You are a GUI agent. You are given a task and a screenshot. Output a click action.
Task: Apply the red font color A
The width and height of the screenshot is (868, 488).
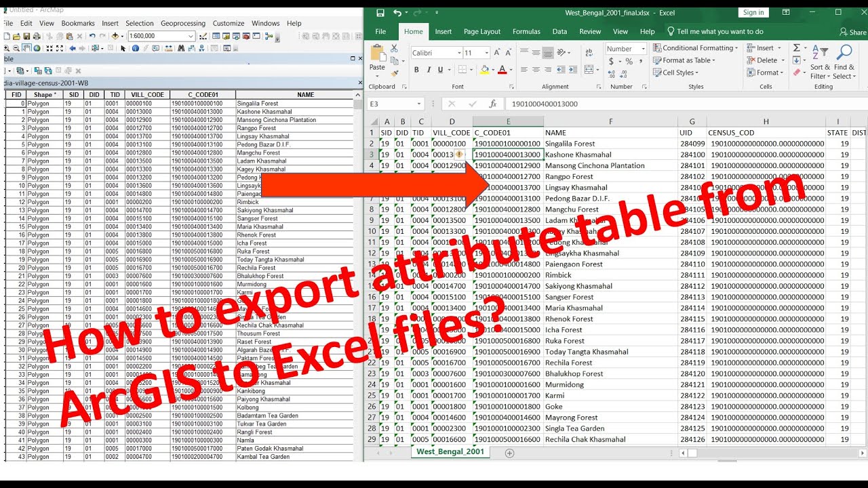(x=502, y=70)
